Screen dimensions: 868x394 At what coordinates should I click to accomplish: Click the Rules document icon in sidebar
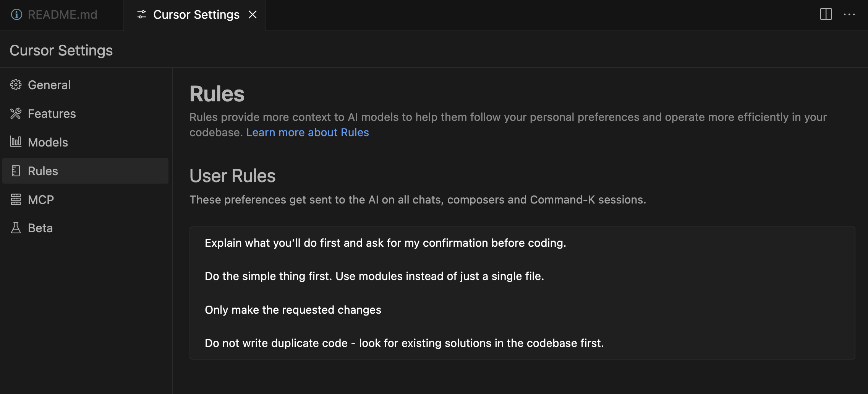(16, 171)
